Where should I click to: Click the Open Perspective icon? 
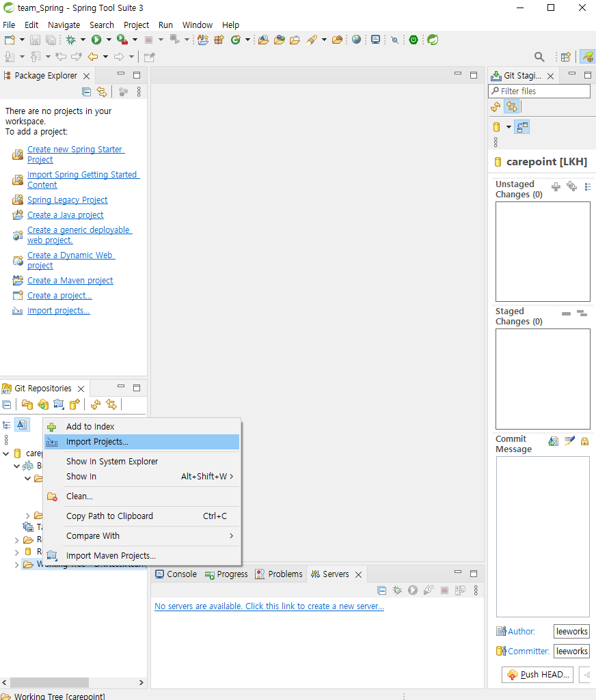[566, 57]
